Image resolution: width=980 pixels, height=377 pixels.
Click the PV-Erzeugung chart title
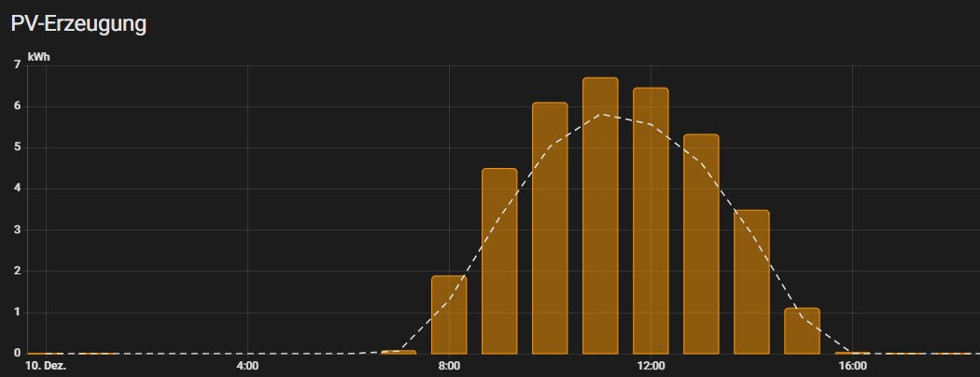[x=78, y=24]
